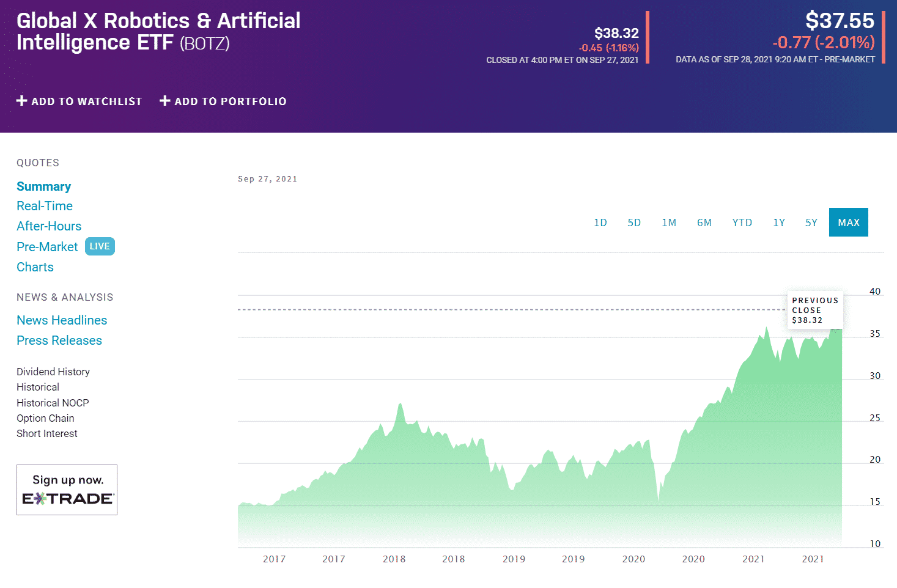
Task: Click the plus icon beside Add to Watchlist
Action: [22, 101]
